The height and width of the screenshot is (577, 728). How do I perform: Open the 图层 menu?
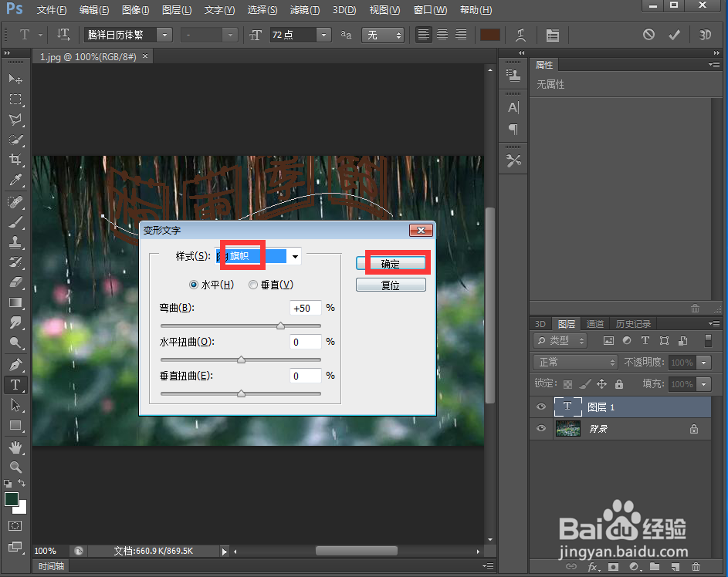click(x=177, y=10)
